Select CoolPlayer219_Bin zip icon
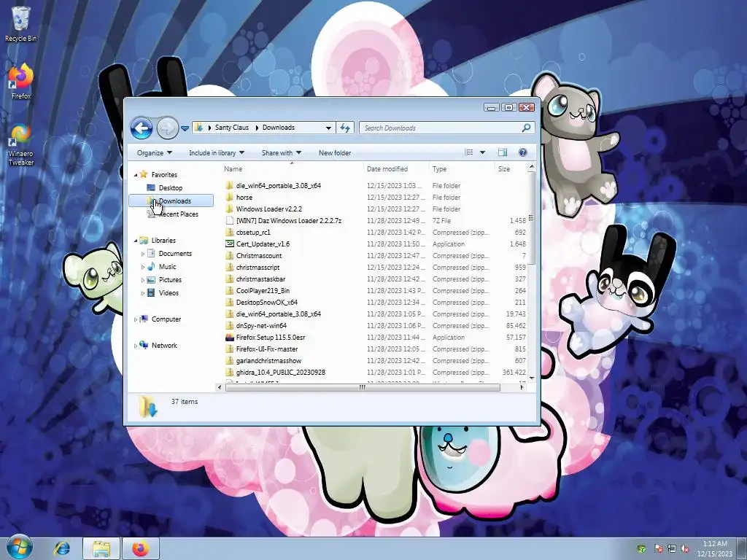 coord(229,290)
